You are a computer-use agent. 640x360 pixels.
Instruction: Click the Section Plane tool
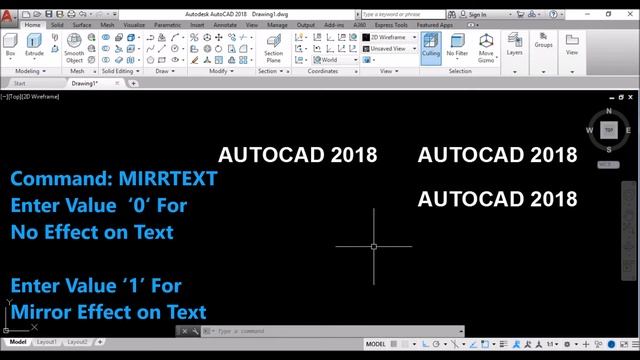(x=273, y=48)
